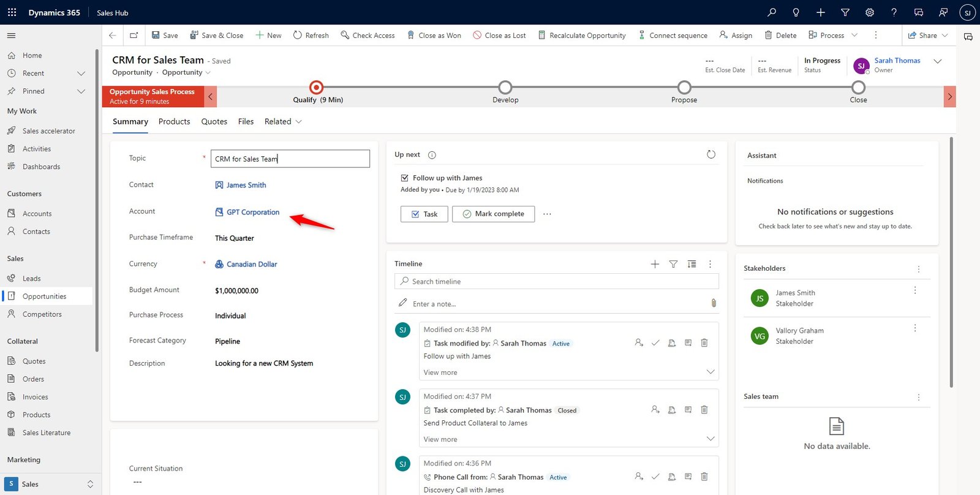Viewport: 980px width, 495px height.
Task: Delete the Send Product Collateral task
Action: pos(704,410)
